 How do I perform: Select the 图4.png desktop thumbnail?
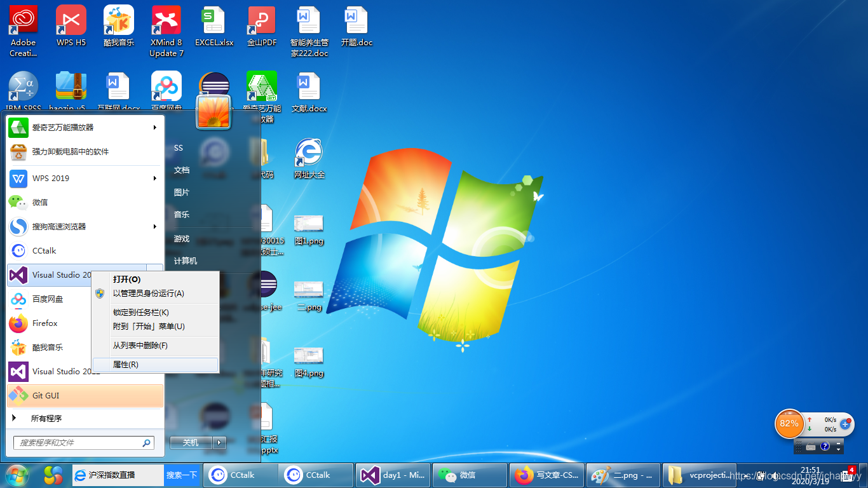pyautogui.click(x=309, y=362)
